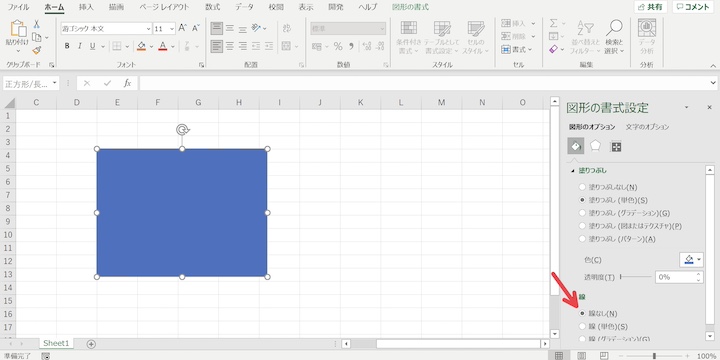Toggle Italic formatting

(79, 46)
